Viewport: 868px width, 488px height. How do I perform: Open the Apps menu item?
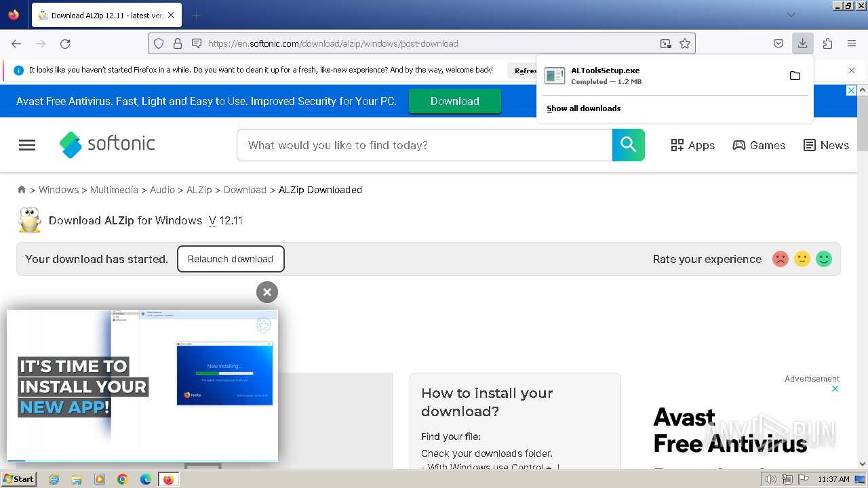point(692,145)
